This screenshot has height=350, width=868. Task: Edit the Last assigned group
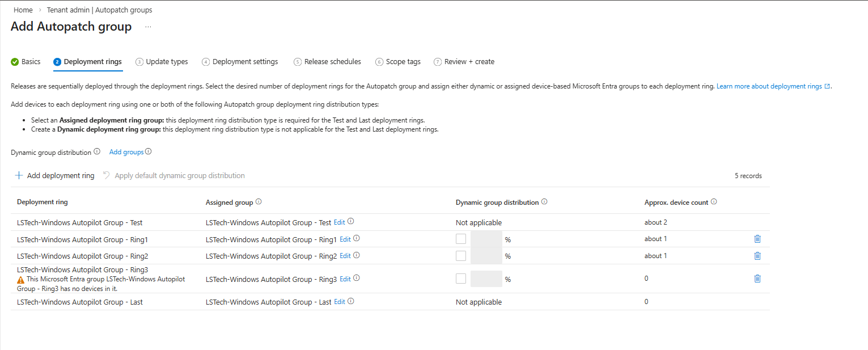click(x=339, y=302)
